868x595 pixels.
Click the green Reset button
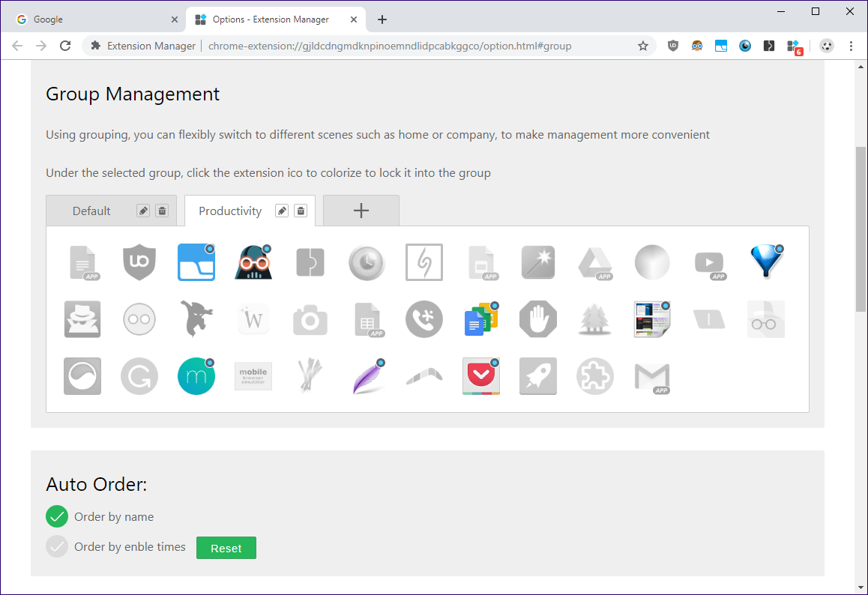click(x=226, y=548)
